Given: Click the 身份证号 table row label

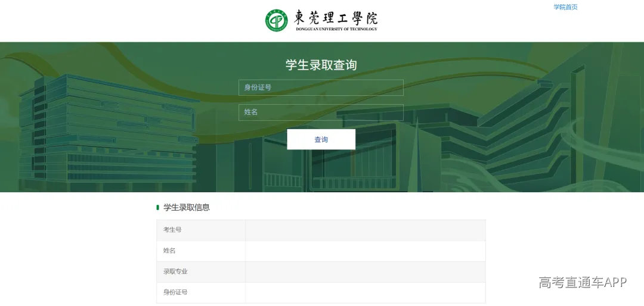Looking at the screenshot, I should (x=175, y=292).
